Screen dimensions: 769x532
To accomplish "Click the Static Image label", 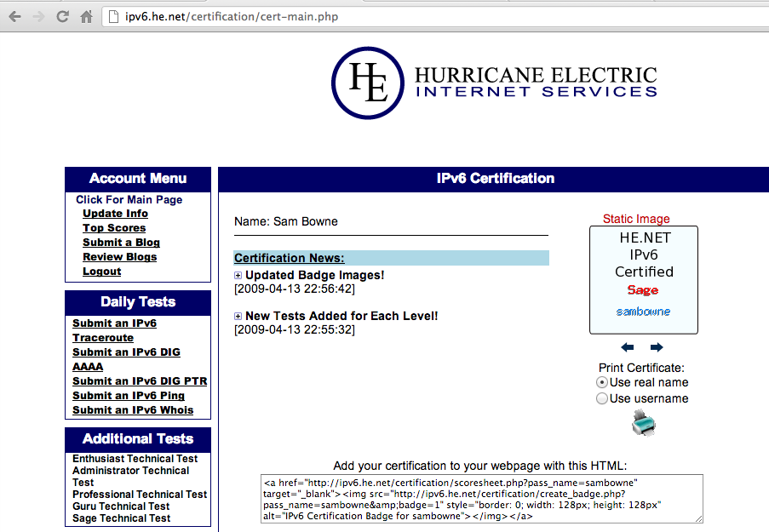I will (x=636, y=219).
